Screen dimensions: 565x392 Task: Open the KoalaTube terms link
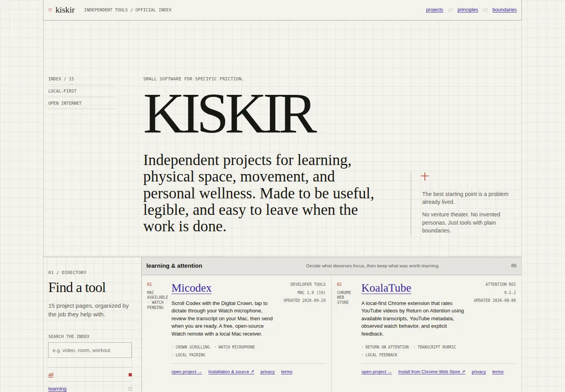(498, 372)
